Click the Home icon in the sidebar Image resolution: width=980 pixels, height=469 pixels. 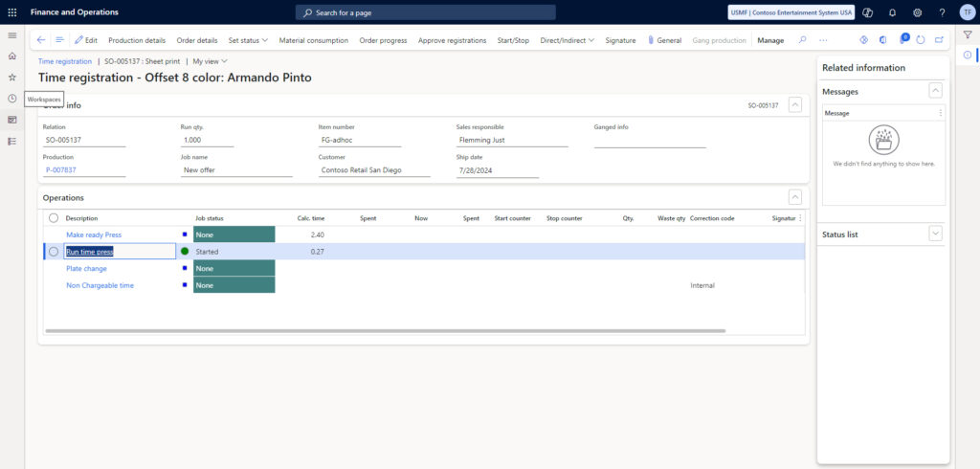[12, 56]
